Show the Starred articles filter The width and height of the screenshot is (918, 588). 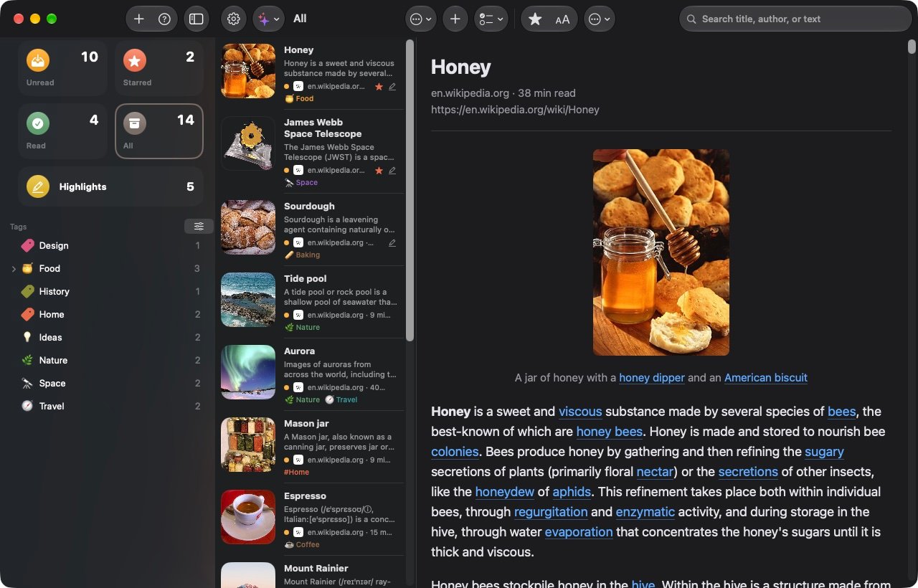pos(159,68)
